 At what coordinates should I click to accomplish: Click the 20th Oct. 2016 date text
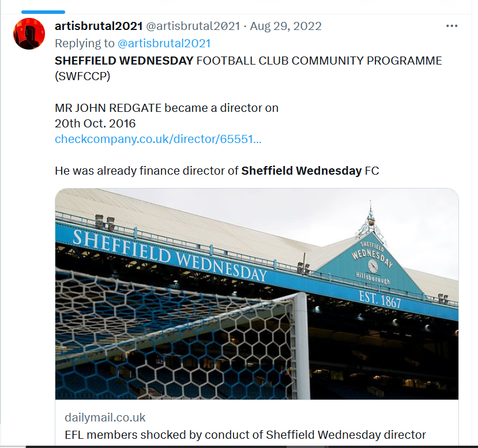95,123
